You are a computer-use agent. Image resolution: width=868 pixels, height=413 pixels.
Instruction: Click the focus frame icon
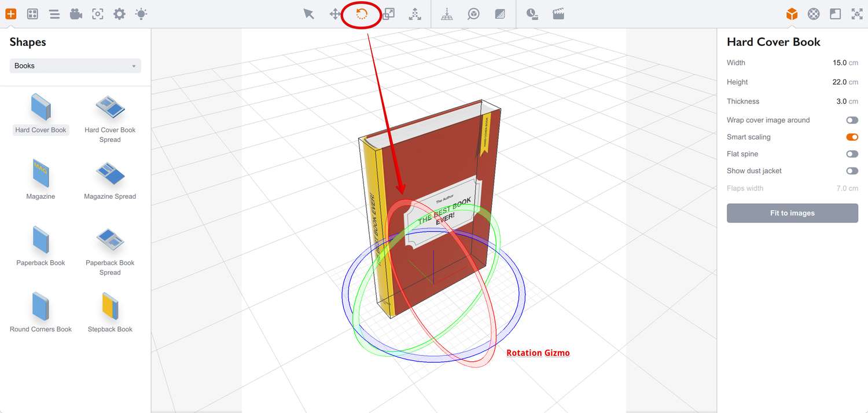pos(98,14)
